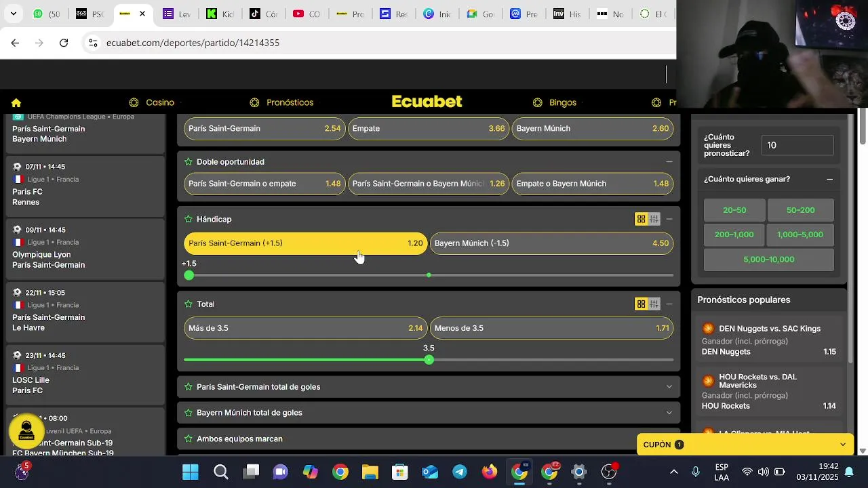The width and height of the screenshot is (868, 488).
Task: Select Más de 3.5 at 2.14
Action: pos(305,328)
